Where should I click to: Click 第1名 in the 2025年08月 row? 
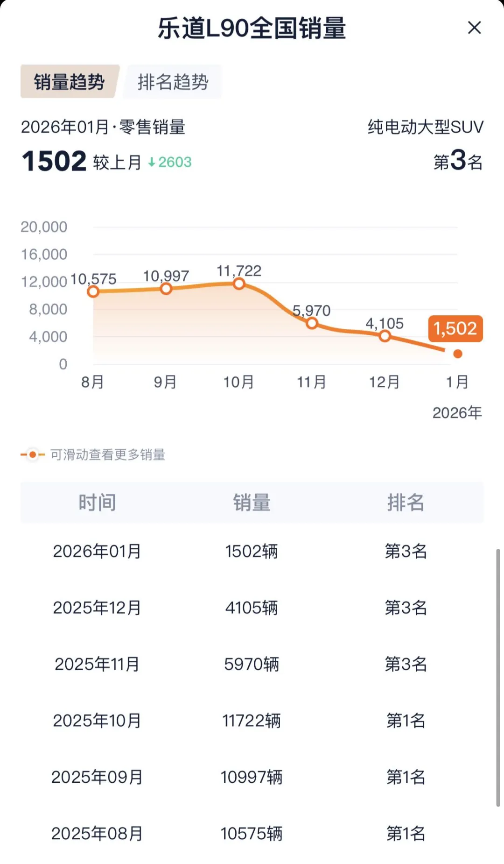[406, 833]
